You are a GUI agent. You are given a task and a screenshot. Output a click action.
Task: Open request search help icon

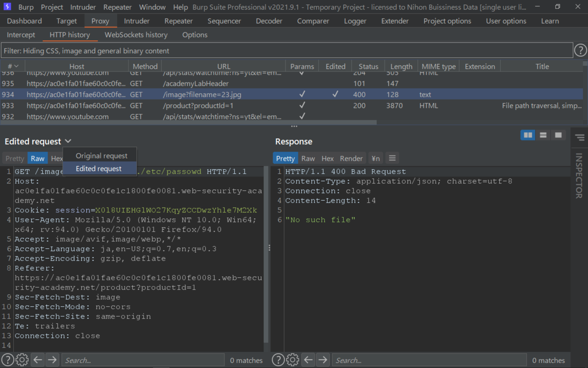point(8,360)
